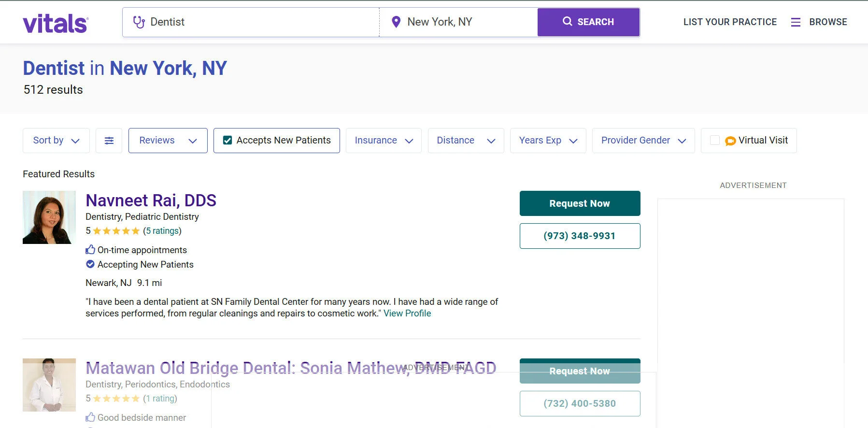Click thumbs-up icon beside Good bedside manner
Viewport: 868px width, 428px height.
(x=90, y=417)
